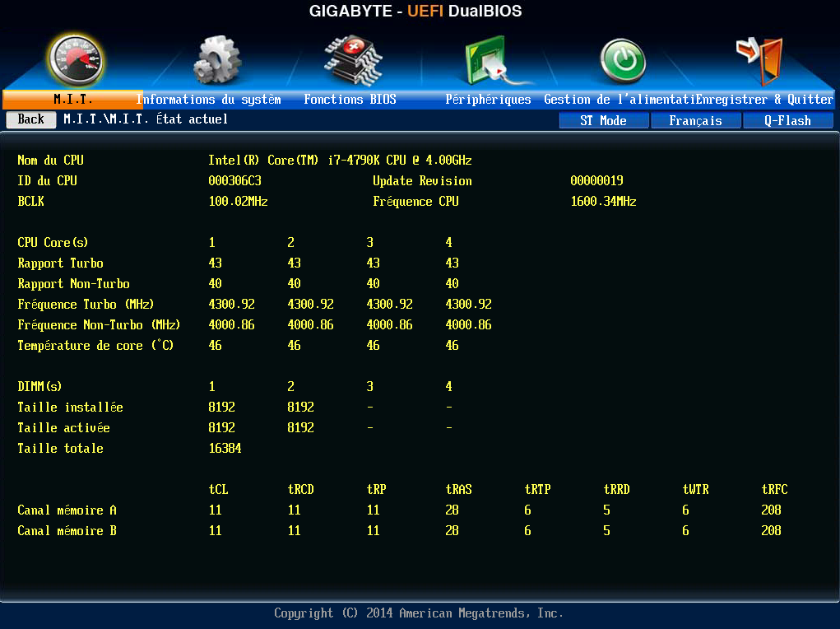
Task: Select the Taille activée label
Action: (x=63, y=428)
